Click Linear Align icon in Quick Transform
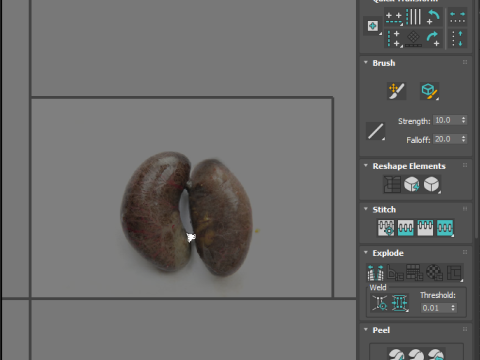 [x=413, y=39]
